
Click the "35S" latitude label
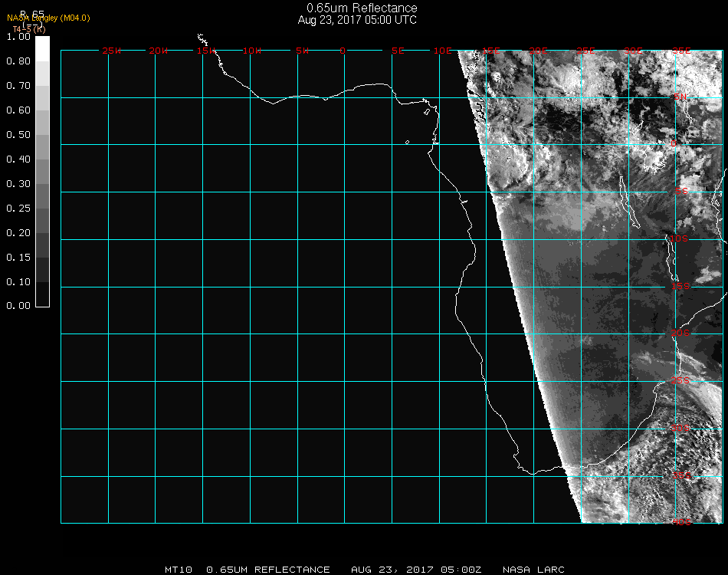click(x=682, y=475)
